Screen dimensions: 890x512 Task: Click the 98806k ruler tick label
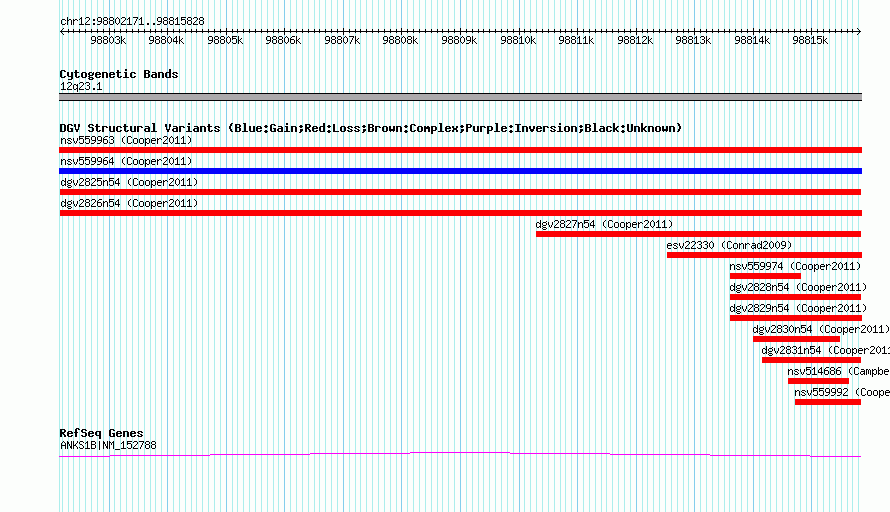[x=283, y=40]
